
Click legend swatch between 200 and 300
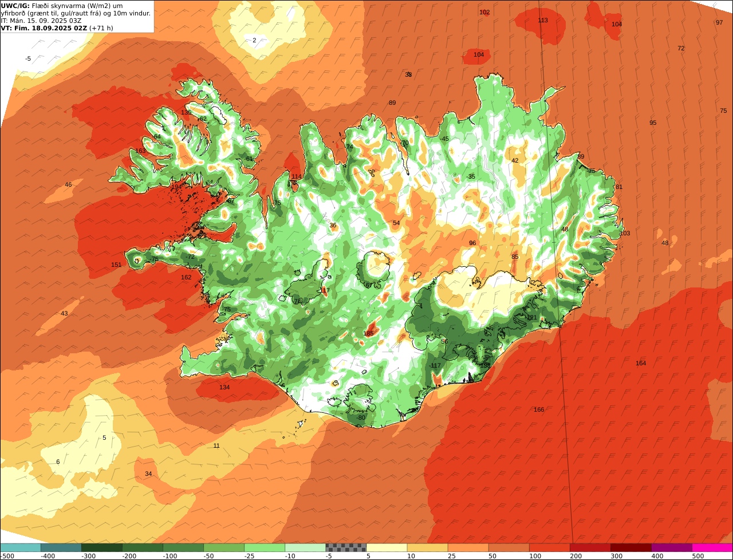coord(589,547)
